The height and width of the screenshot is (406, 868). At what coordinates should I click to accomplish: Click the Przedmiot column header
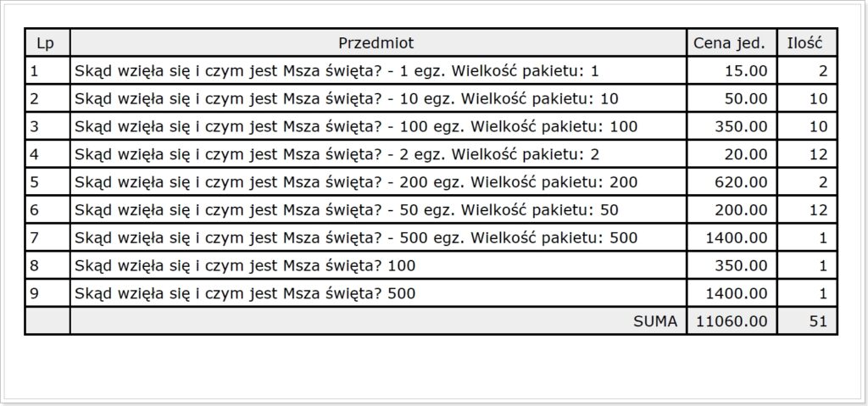tap(378, 42)
